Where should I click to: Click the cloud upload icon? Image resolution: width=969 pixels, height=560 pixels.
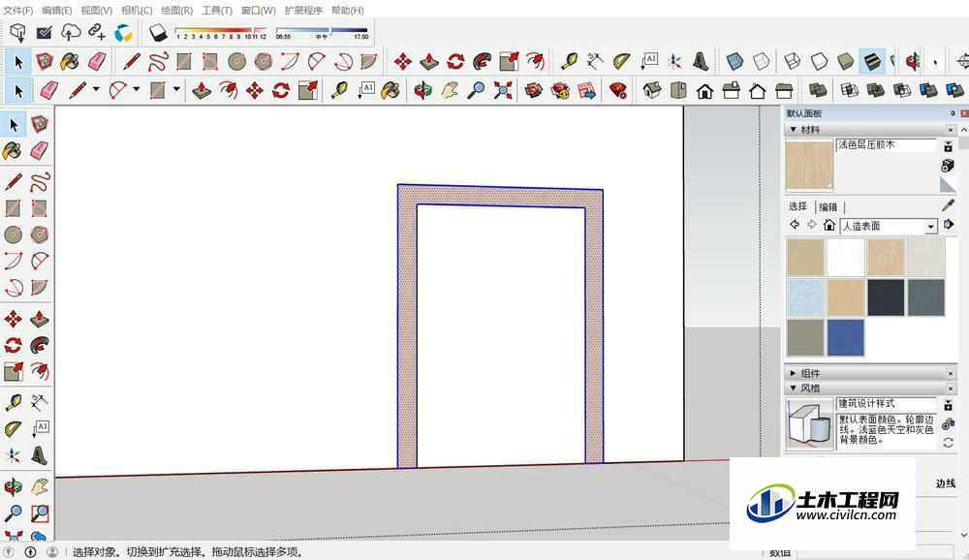point(71,32)
